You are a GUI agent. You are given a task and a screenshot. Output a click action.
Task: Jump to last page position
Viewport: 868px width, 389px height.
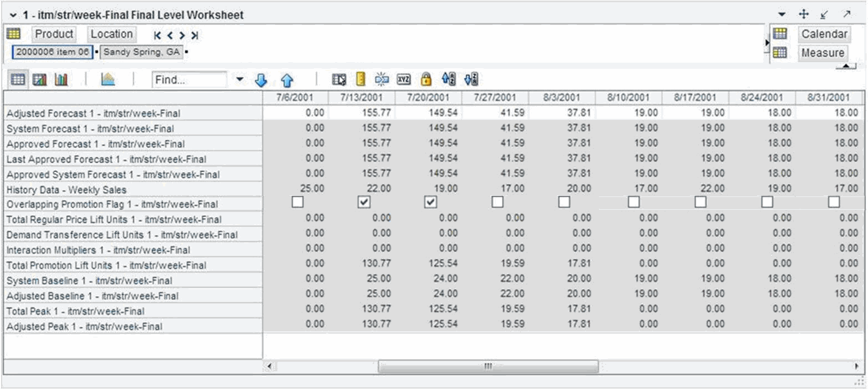tap(195, 36)
